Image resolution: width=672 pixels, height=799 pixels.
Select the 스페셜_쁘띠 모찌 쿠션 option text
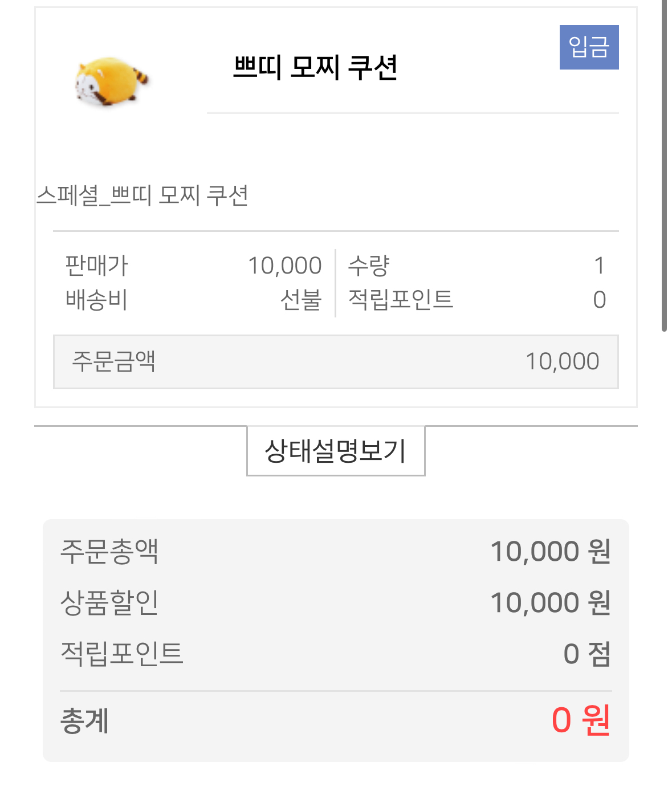click(142, 195)
